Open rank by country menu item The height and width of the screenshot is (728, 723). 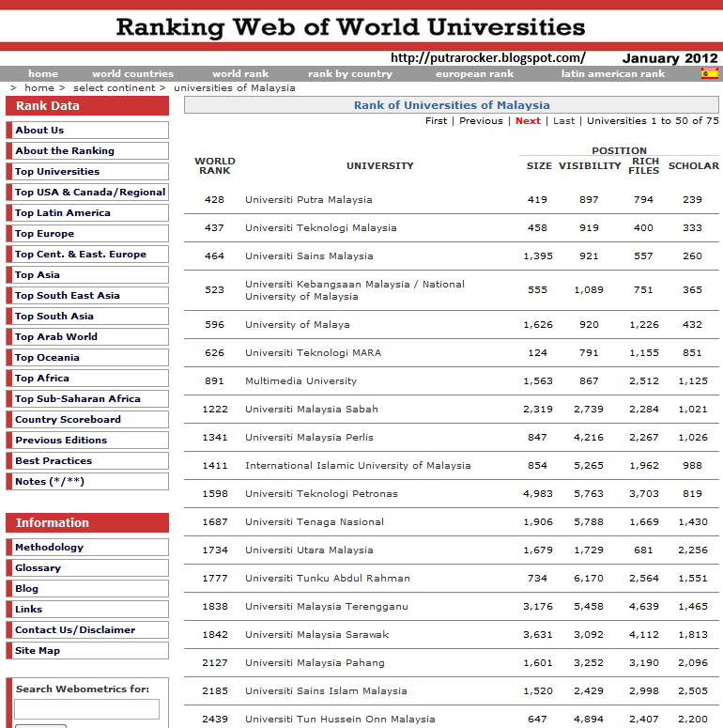(x=350, y=74)
